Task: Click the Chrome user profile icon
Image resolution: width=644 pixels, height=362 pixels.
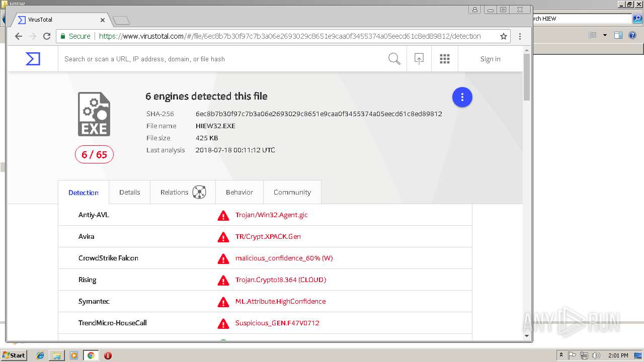Action: tap(475, 10)
